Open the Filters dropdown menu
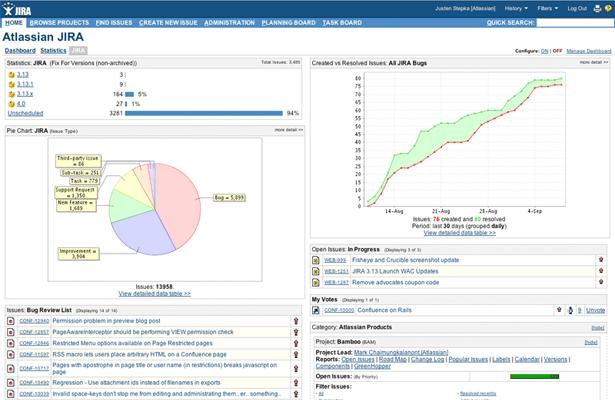 548,8
